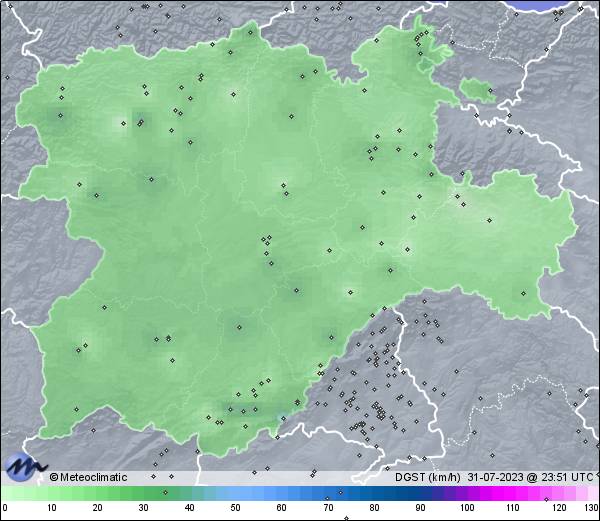The height and width of the screenshot is (521, 600).
Task: Click the light blue segment above 50
Action: click(235, 493)
